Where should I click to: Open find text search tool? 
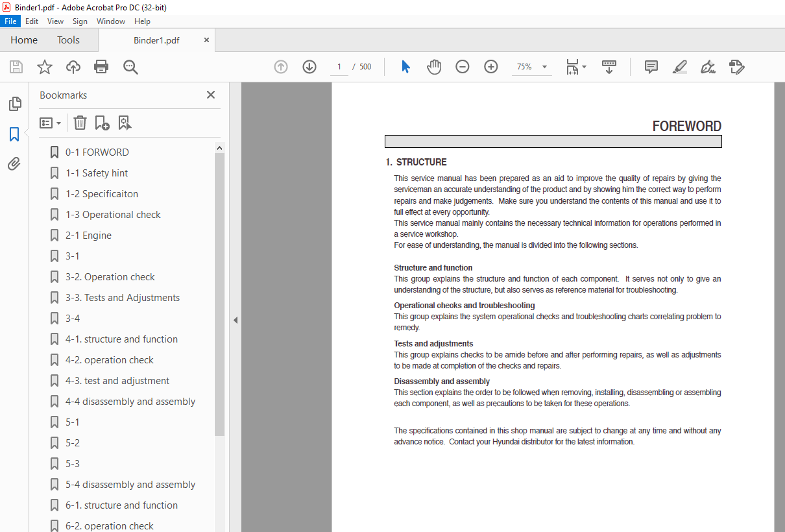pos(130,67)
